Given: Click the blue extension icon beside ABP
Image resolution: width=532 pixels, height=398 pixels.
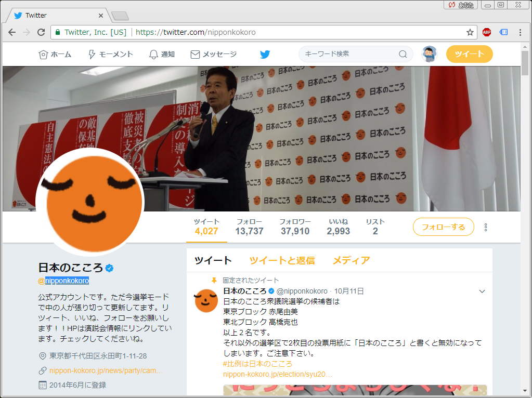Looking at the screenshot, I should 503,32.
